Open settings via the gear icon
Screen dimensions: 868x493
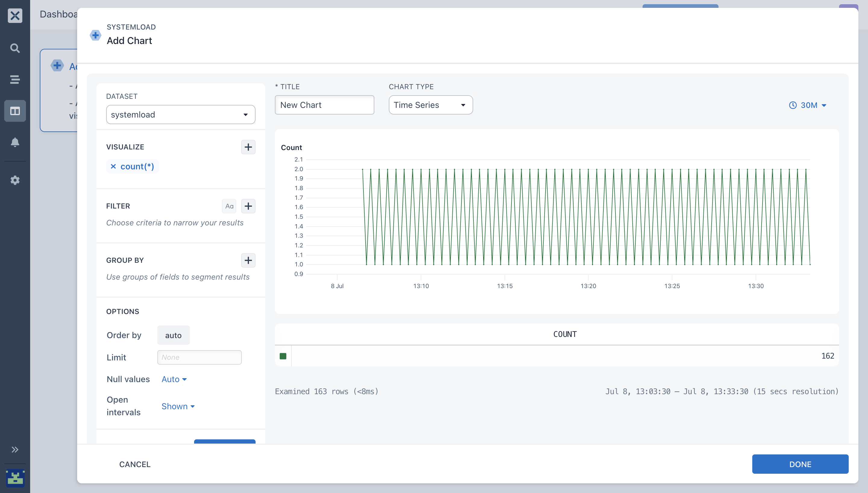click(x=15, y=180)
